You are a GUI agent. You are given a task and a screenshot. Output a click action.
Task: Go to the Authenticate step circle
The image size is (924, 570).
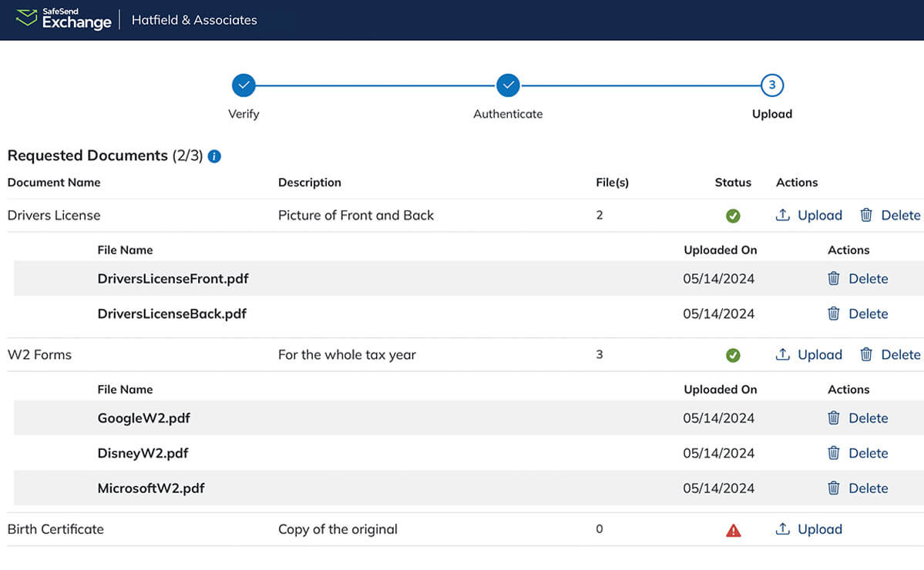pyautogui.click(x=508, y=85)
